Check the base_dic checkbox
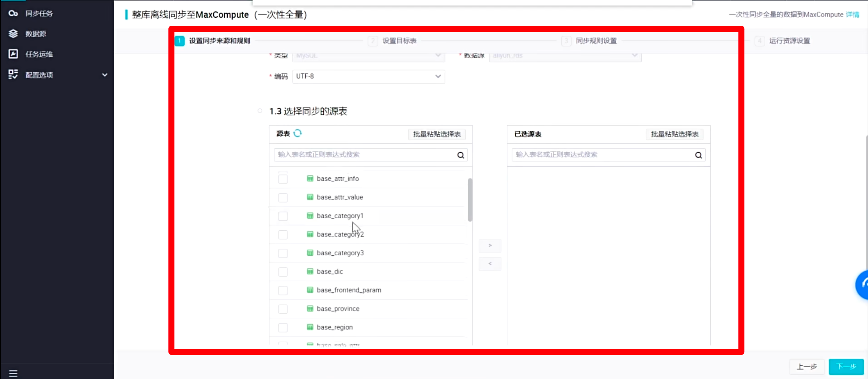This screenshot has height=379, width=868. 283,272
